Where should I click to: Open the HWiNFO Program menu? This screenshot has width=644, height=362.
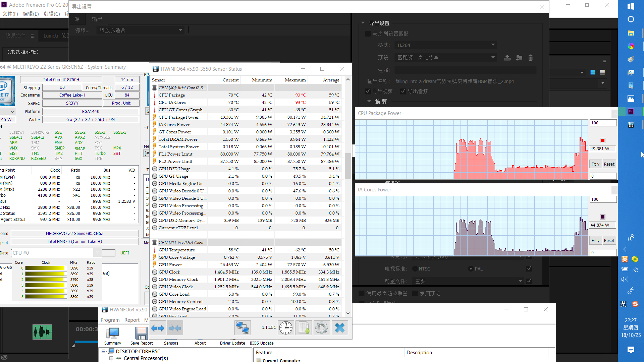pos(110,320)
